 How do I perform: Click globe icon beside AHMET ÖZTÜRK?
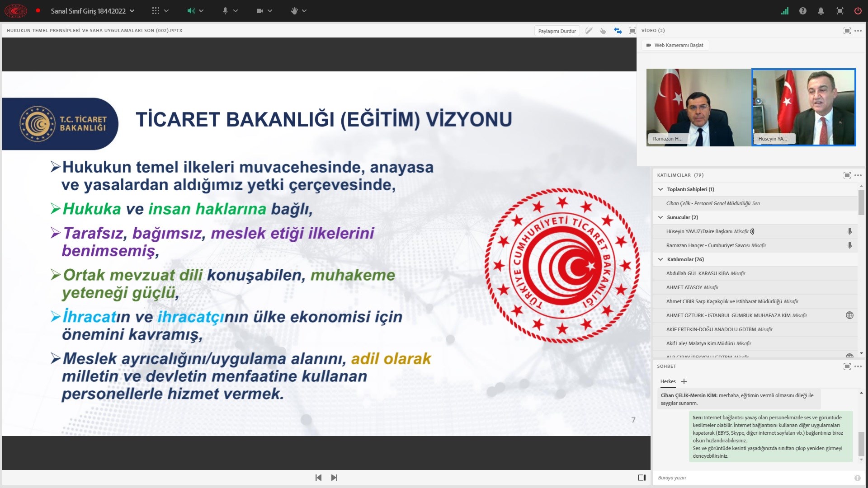click(849, 315)
